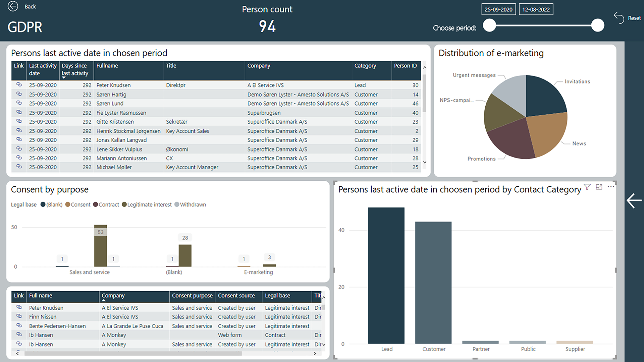
Task: Click right scroll arrow of consent table
Action: tap(315, 353)
